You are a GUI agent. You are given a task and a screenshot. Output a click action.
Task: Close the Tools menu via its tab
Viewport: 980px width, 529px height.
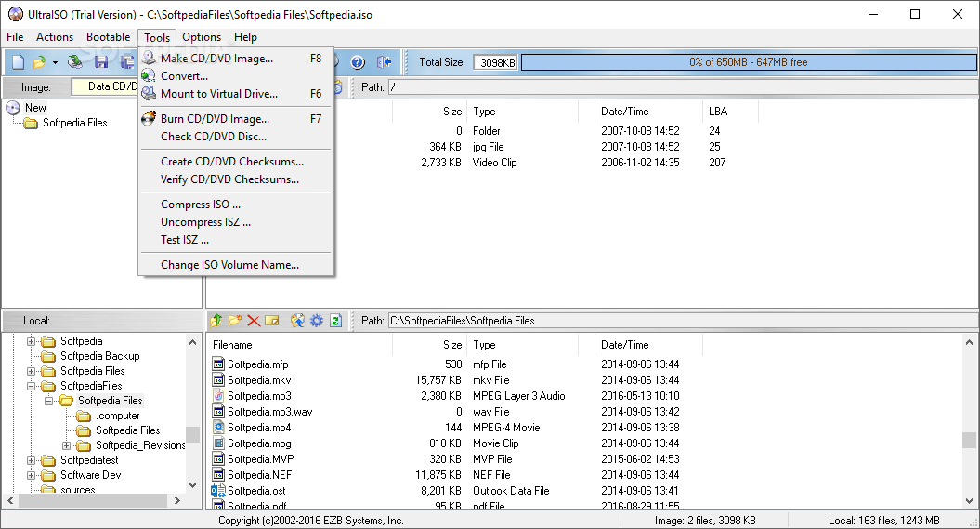[157, 37]
